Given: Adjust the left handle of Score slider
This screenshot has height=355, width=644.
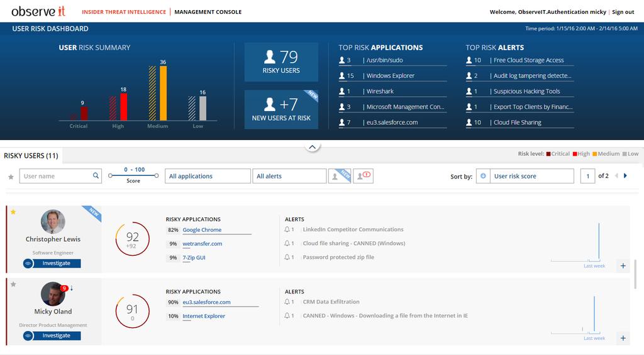Looking at the screenshot, I should (x=110, y=176).
